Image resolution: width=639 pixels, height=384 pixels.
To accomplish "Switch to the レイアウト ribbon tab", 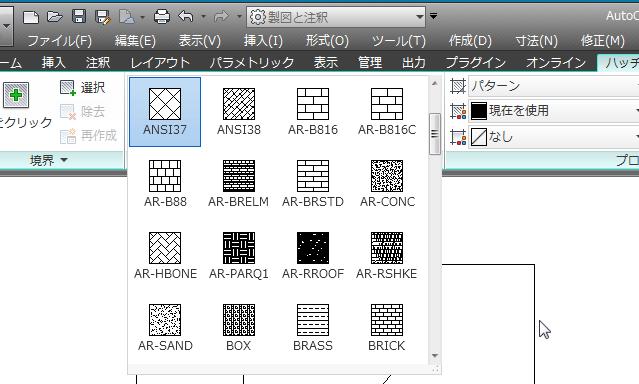I will pos(160,62).
